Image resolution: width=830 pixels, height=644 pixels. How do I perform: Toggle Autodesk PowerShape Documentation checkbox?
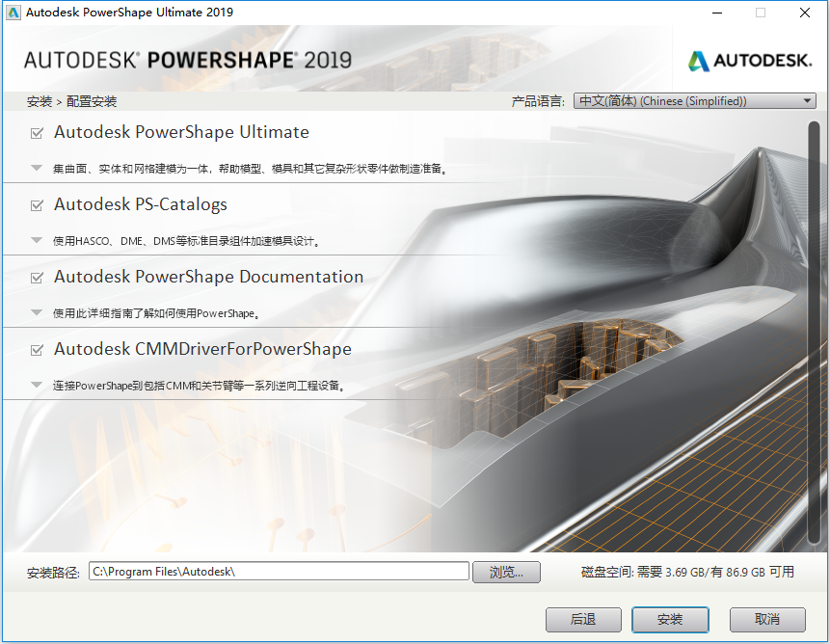(x=37, y=278)
